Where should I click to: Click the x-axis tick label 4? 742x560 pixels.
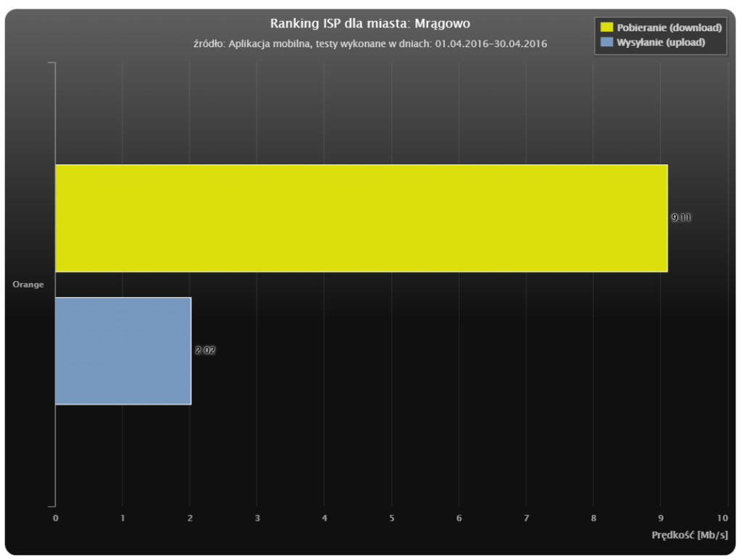point(324,518)
